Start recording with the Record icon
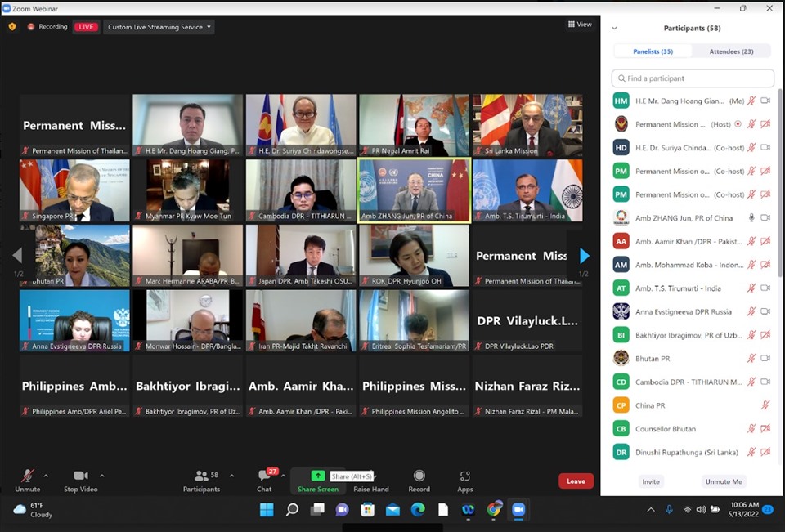Viewport: 785px width, 532px height. point(419,476)
